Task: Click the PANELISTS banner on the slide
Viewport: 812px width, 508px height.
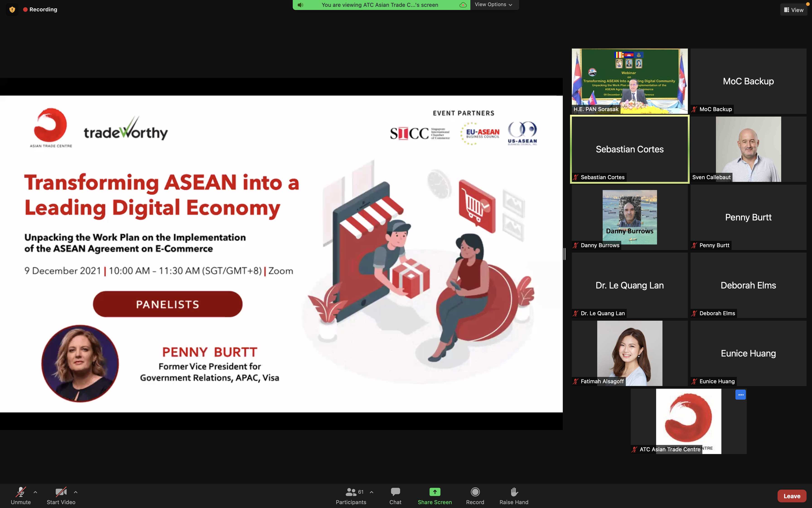Action: [167, 304]
